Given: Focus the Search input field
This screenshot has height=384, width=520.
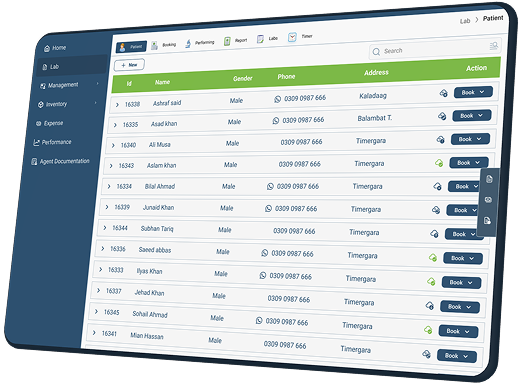Looking at the screenshot, I should pyautogui.click(x=434, y=49).
